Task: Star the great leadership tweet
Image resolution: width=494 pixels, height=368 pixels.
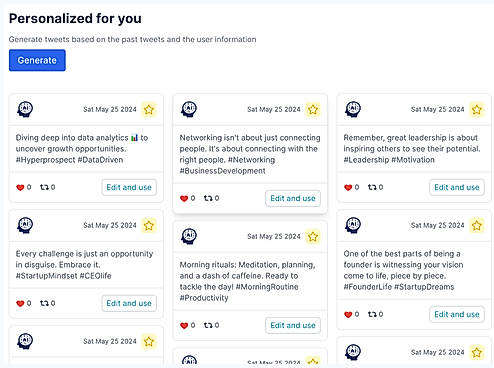Action: click(477, 109)
